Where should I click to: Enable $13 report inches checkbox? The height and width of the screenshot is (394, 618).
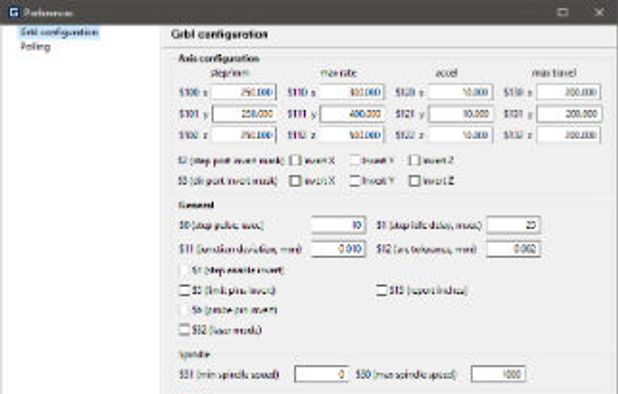(x=382, y=290)
